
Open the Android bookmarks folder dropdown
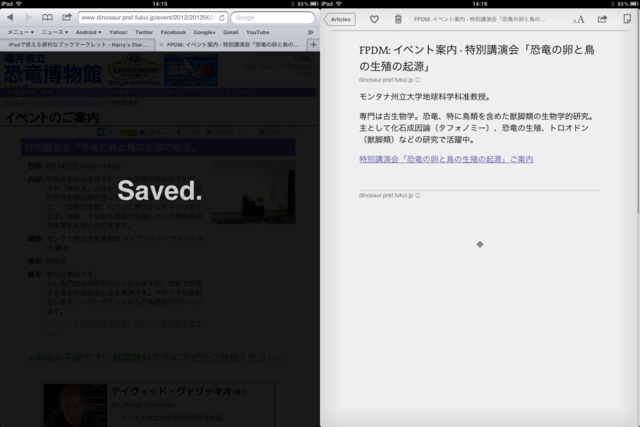pos(88,32)
